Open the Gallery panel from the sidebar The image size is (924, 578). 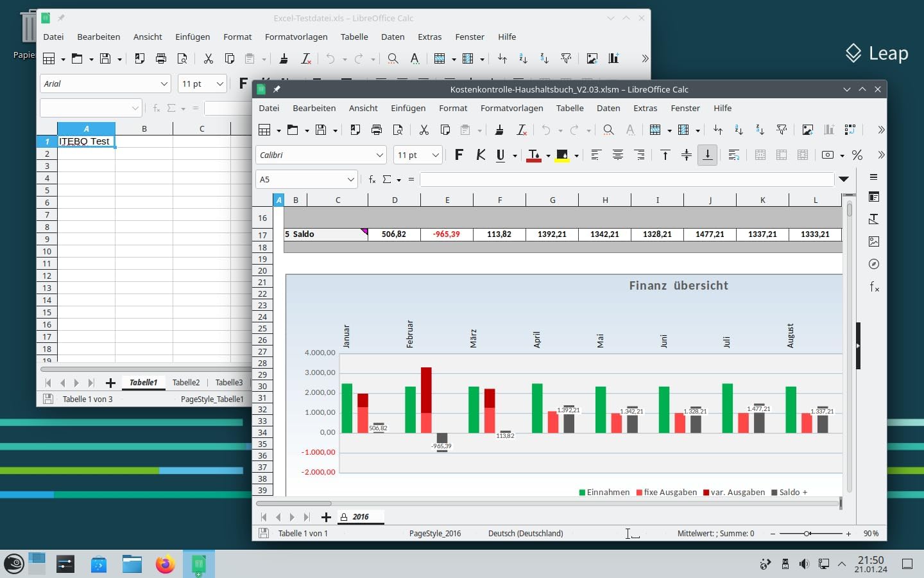873,241
